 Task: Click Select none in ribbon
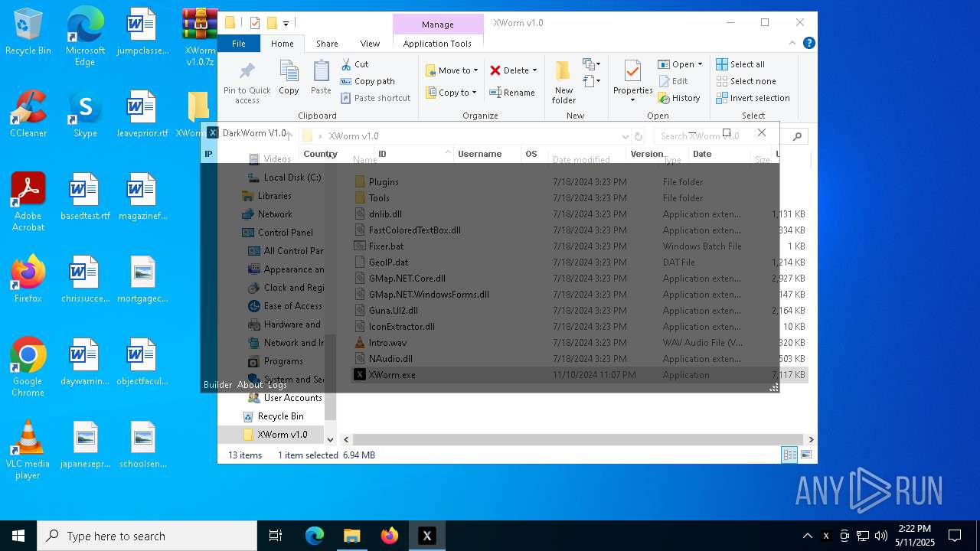746,81
